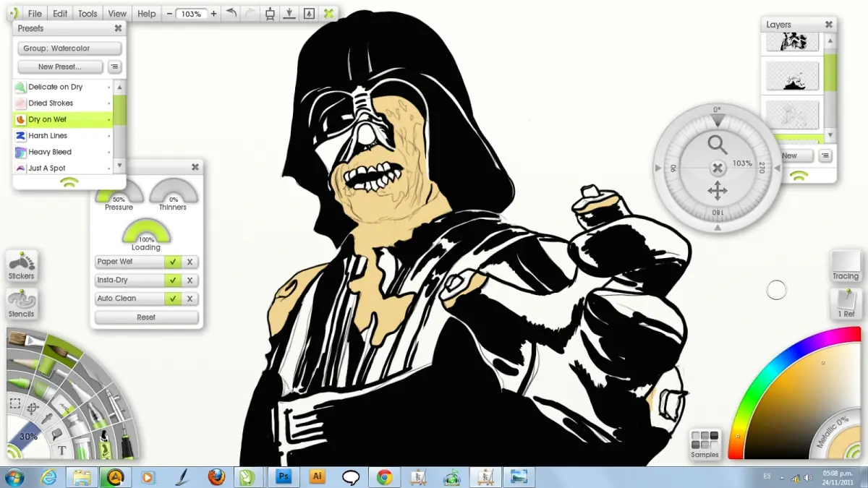Click the zoom magnifier on canvas positioner
Viewport: 868px width, 488px height.
(x=717, y=145)
